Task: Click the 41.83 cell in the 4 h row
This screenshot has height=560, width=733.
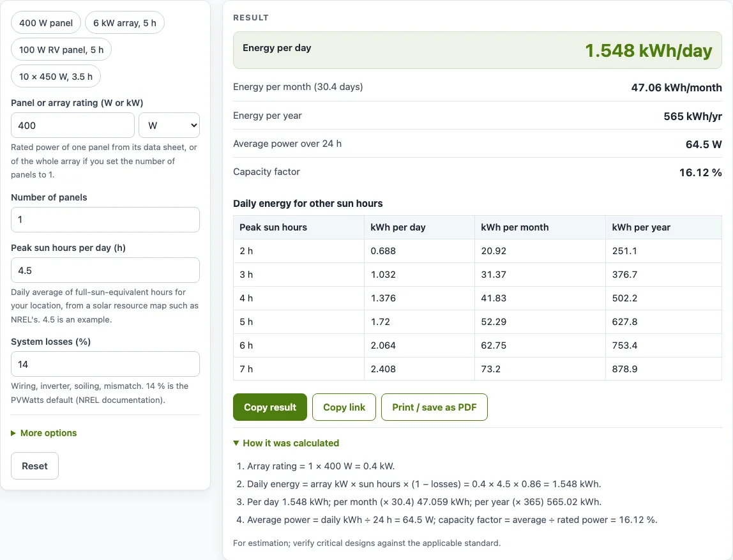Action: [x=540, y=298]
